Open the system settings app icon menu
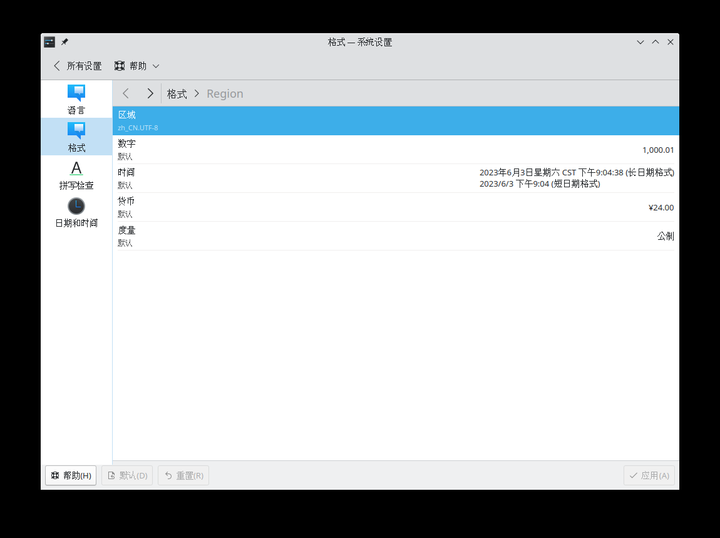 click(x=50, y=42)
